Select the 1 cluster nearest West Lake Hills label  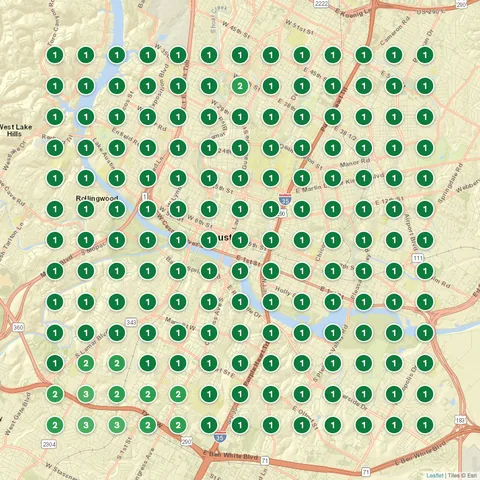(x=55, y=117)
